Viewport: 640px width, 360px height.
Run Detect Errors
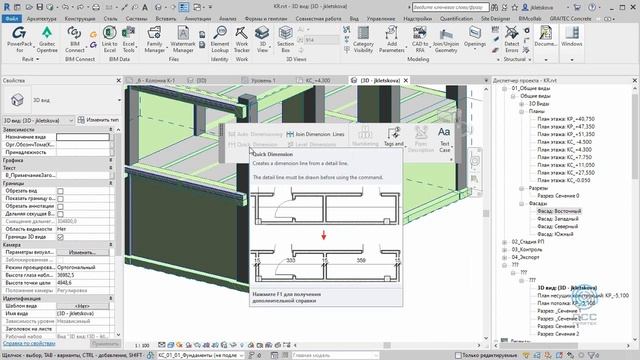(x=511, y=39)
